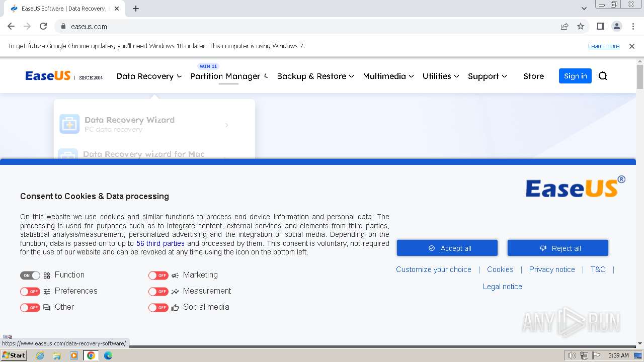Open Internet Explorer from the taskbar
Screen dimensions: 644x362
coord(40,355)
